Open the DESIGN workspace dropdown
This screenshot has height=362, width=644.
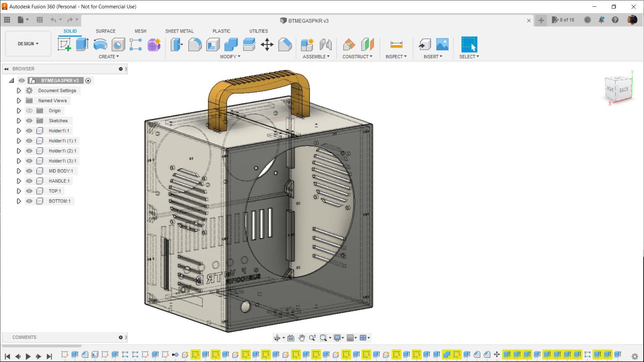click(28, 44)
